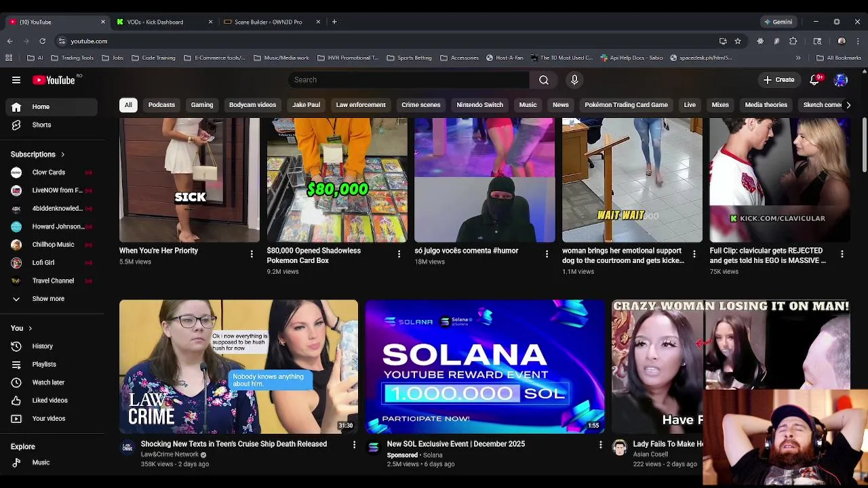868x488 pixels.
Task: Open Shocking New Texts video title
Action: (x=234, y=444)
